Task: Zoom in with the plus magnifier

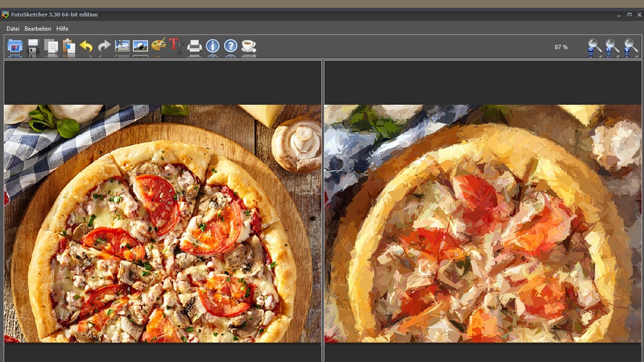Action: [630, 47]
